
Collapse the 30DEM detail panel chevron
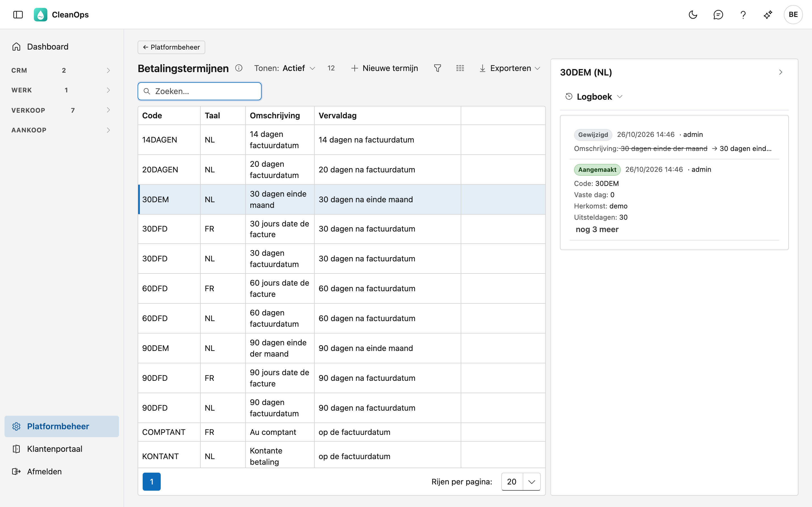click(x=780, y=72)
